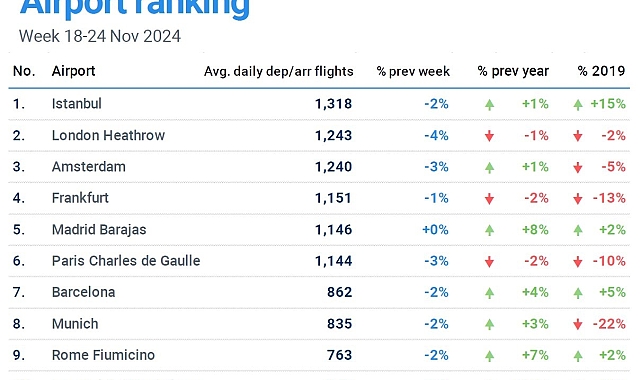
Task: Click the green up arrow in Istanbul's 2019 column
Action: [578, 105]
